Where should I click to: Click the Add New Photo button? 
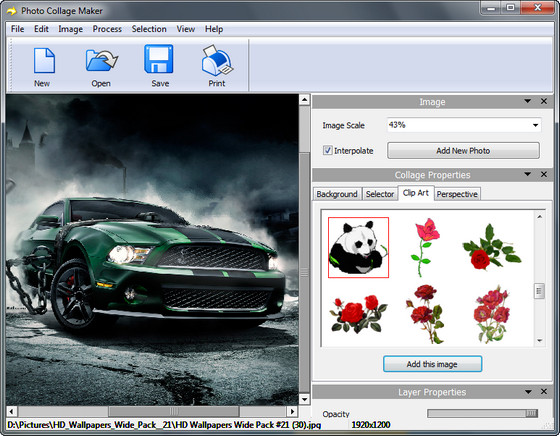[x=463, y=151]
